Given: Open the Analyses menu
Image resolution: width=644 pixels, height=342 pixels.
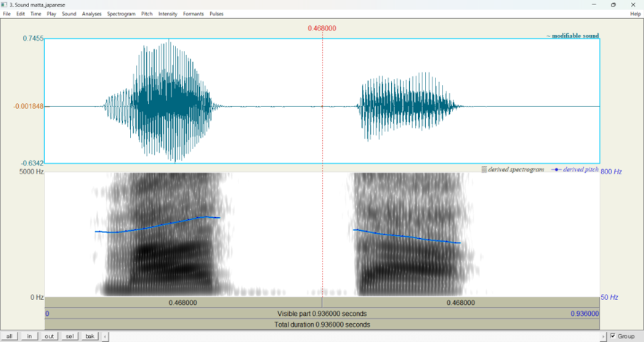Looking at the screenshot, I should 92,14.
